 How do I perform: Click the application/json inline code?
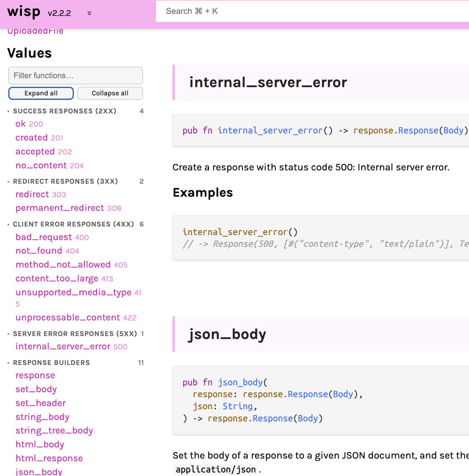click(216, 470)
